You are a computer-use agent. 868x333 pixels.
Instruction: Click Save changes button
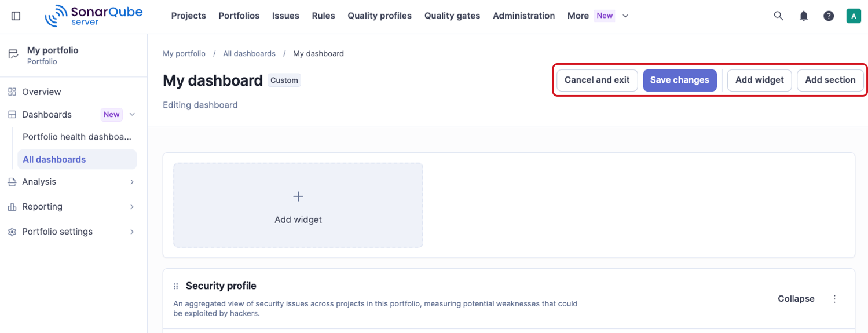tap(680, 80)
